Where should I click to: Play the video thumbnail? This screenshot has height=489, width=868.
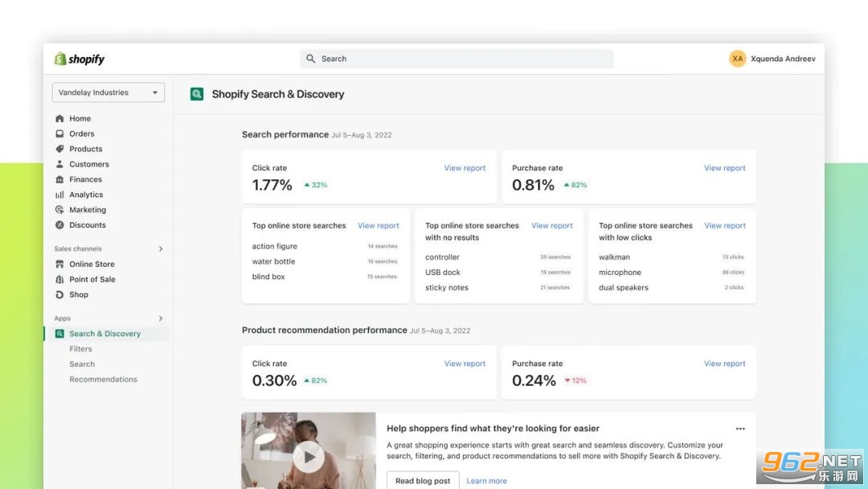tap(308, 458)
